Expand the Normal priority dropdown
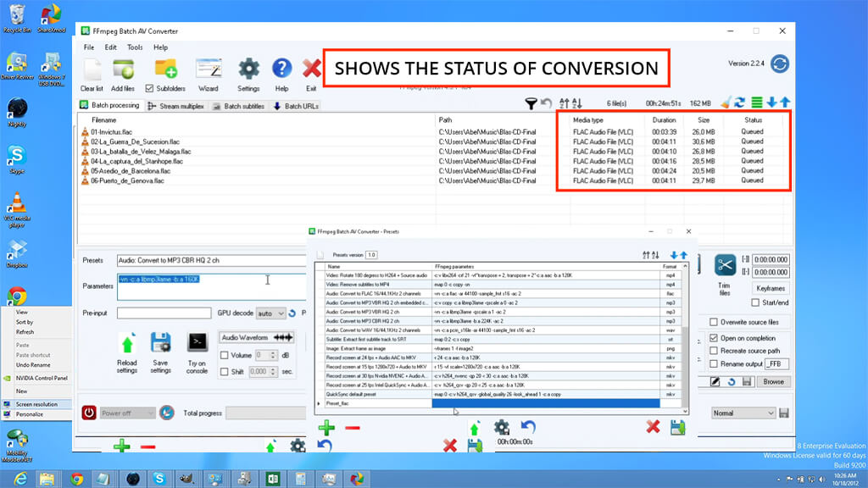Screen dimensions: 868x488 point(743,413)
